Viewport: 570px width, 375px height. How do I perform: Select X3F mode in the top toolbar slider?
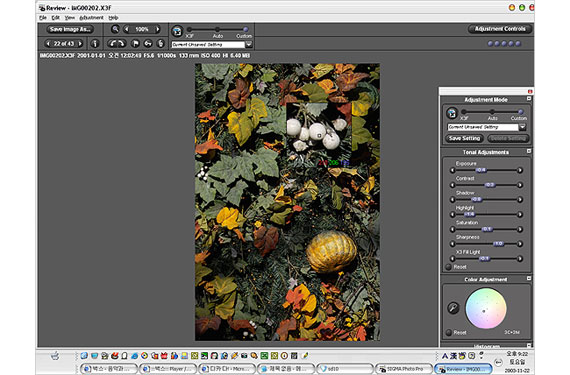point(189,29)
